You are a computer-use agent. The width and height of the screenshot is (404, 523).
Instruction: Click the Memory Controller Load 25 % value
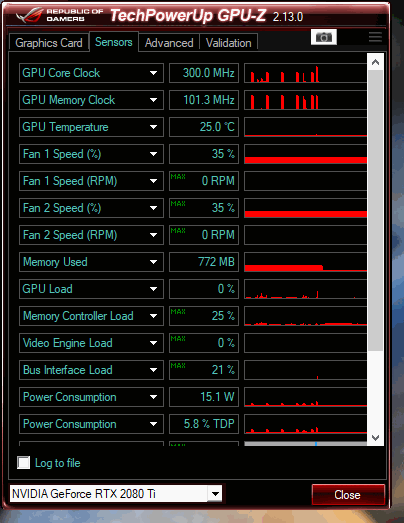click(204, 316)
